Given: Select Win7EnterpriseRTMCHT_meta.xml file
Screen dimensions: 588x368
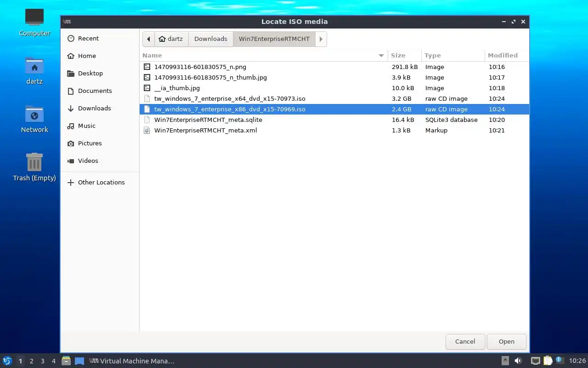Looking at the screenshot, I should [334, 131].
